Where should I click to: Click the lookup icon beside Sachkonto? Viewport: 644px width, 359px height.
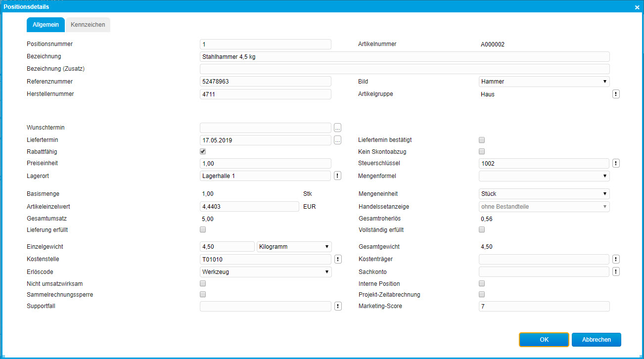(616, 271)
